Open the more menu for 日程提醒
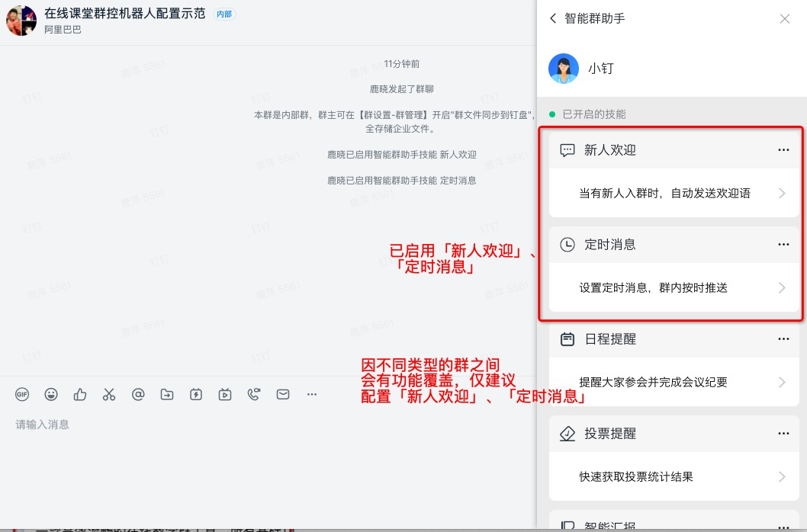807x532 pixels. [784, 340]
